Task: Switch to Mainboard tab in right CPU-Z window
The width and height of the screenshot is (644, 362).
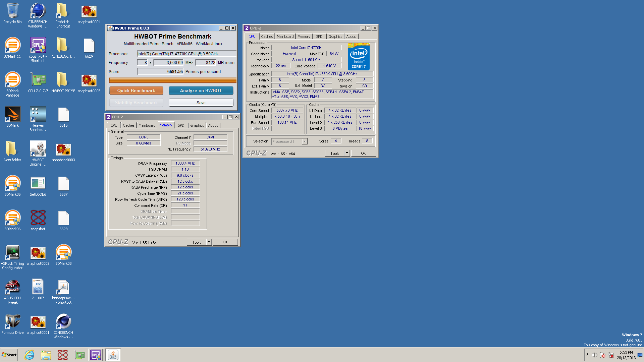Action: click(285, 37)
